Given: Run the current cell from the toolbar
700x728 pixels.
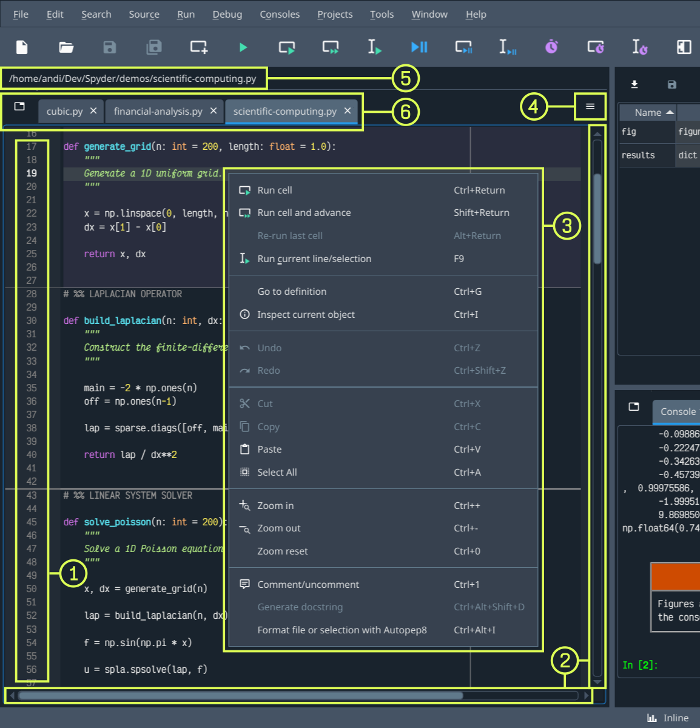Looking at the screenshot, I should [286, 47].
